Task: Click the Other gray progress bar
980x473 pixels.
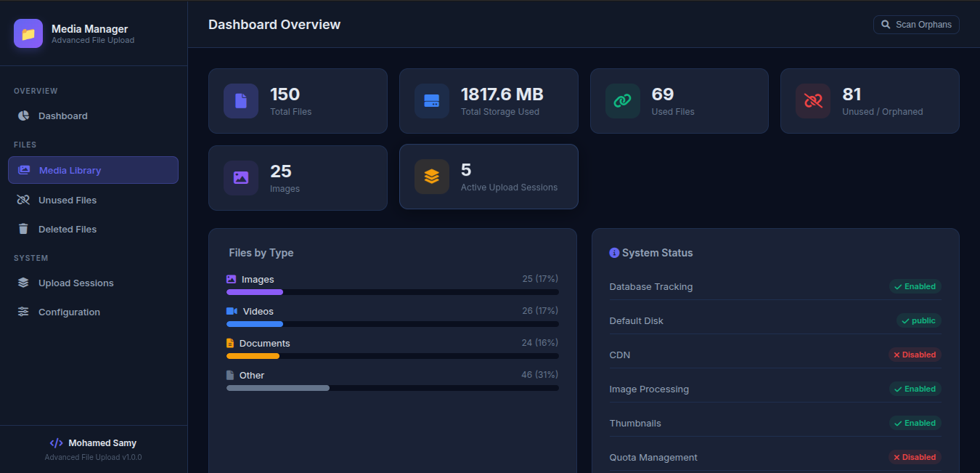Action: 278,388
